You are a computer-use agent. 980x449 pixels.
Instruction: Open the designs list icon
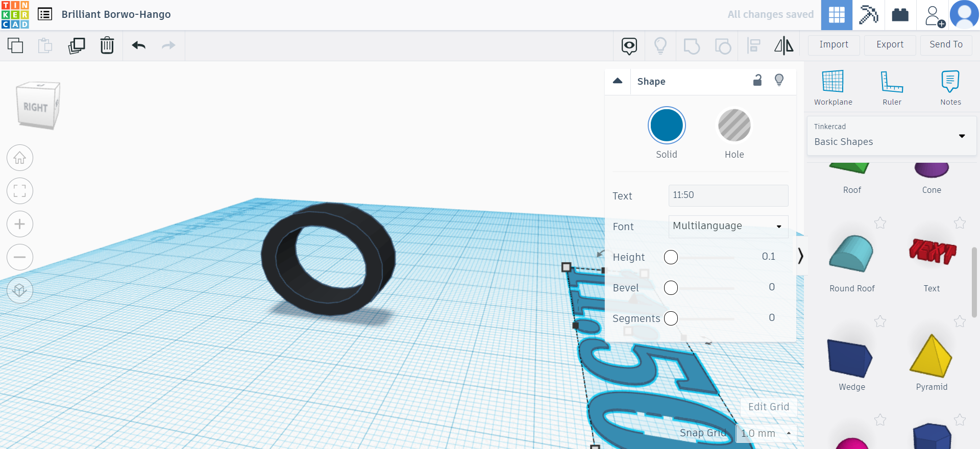pos(45,14)
